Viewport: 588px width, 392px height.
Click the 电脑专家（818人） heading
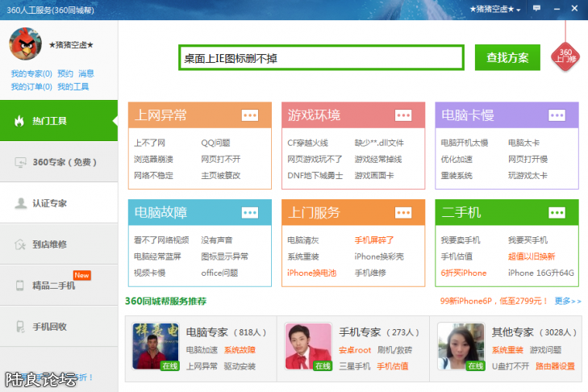227,332
